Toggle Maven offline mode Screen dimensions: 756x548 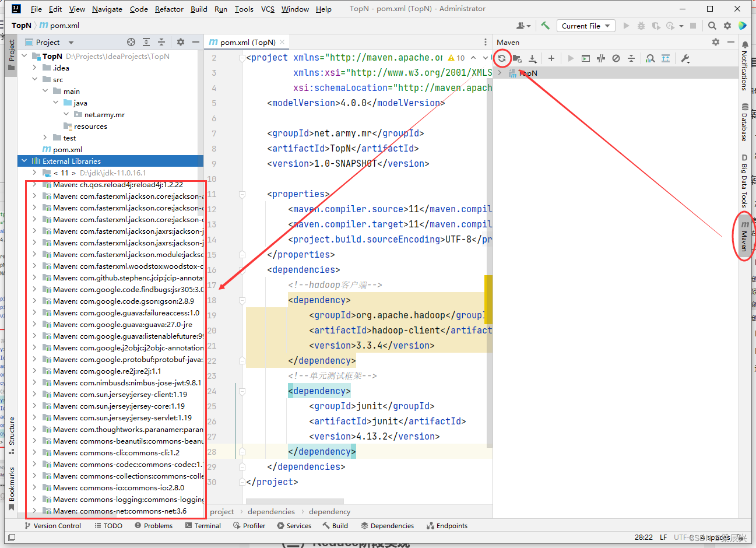click(601, 58)
